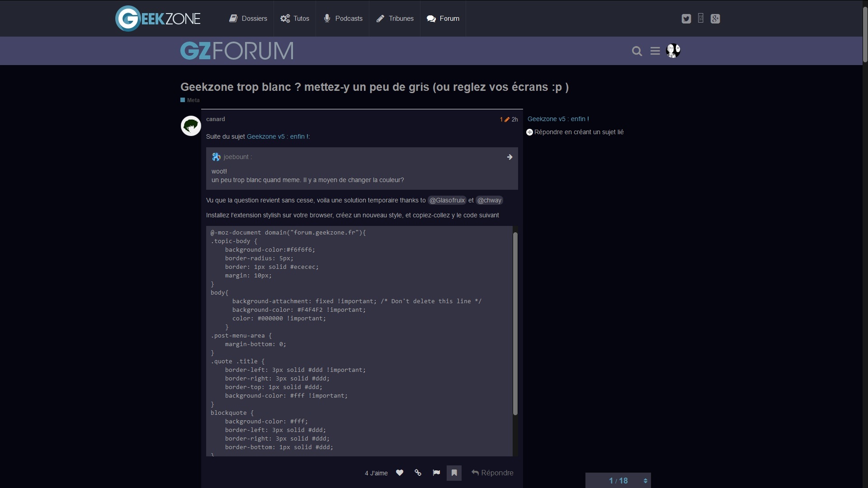Click the topic title about Geekzone trop blanc
Viewport: 868px width, 488px height.
374,87
